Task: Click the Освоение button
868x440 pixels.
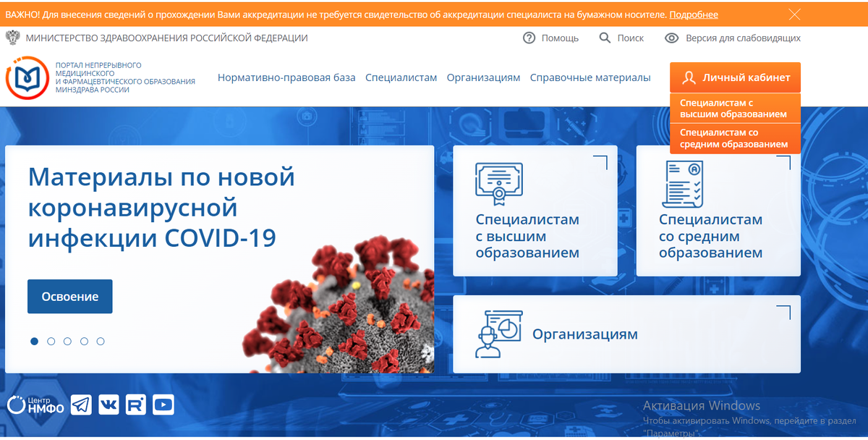Action: coord(69,296)
